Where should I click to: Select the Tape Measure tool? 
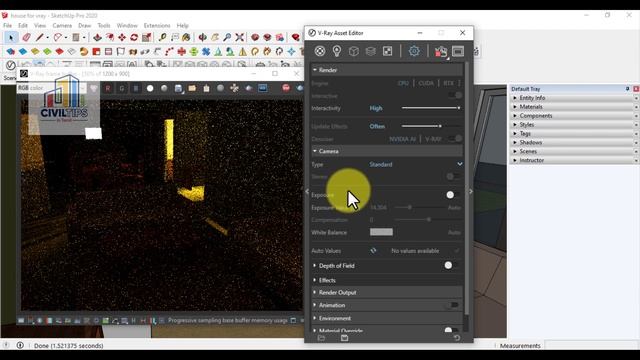(x=162, y=38)
